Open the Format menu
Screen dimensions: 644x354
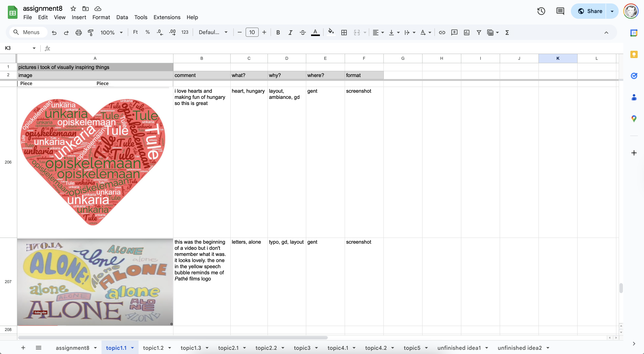101,17
